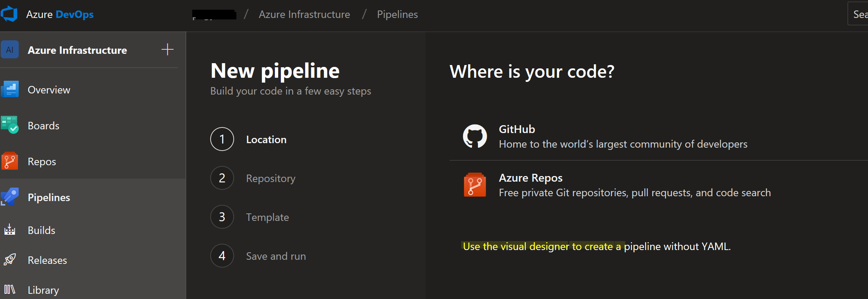
Task: Click the 'New pipeline' heading
Action: pos(275,71)
